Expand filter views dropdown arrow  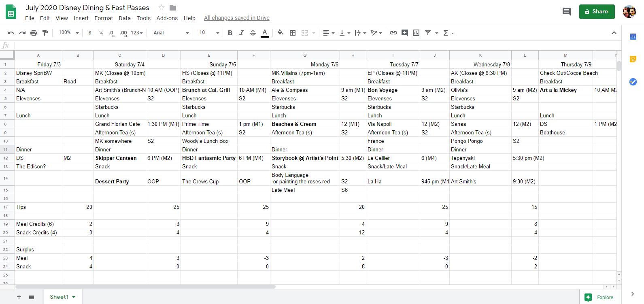[x=437, y=33]
